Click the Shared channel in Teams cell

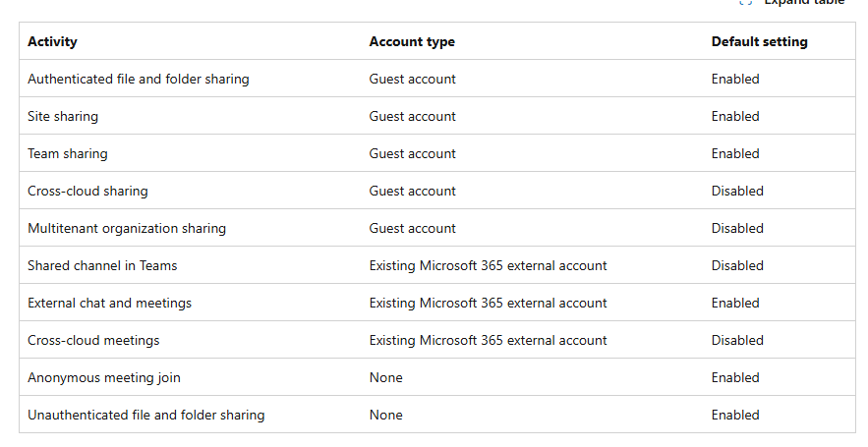pos(102,265)
